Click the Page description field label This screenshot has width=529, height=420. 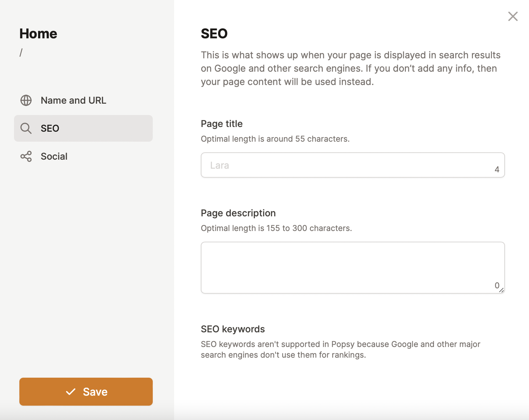(238, 213)
